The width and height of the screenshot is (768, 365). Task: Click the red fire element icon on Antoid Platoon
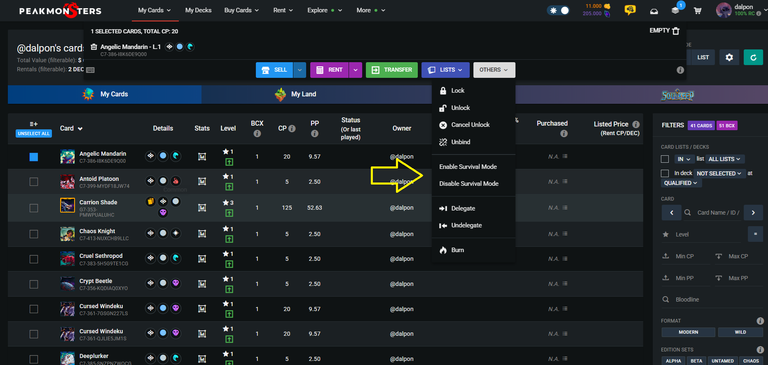(x=176, y=181)
